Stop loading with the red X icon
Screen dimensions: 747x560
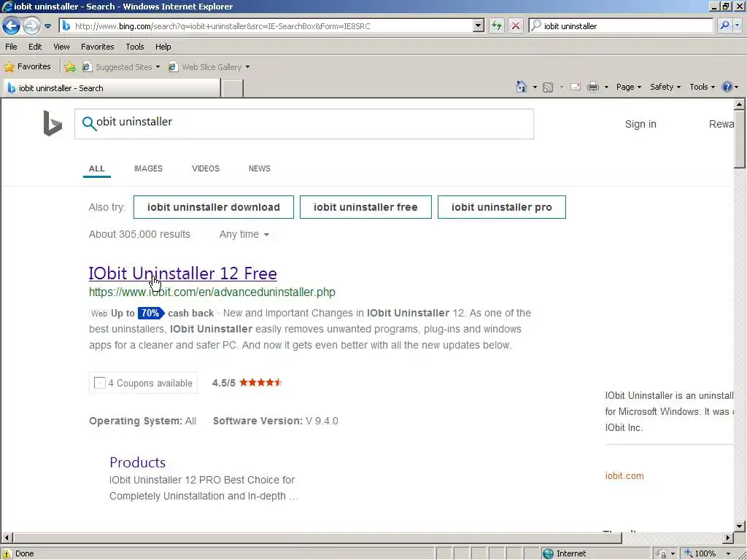pos(516,26)
